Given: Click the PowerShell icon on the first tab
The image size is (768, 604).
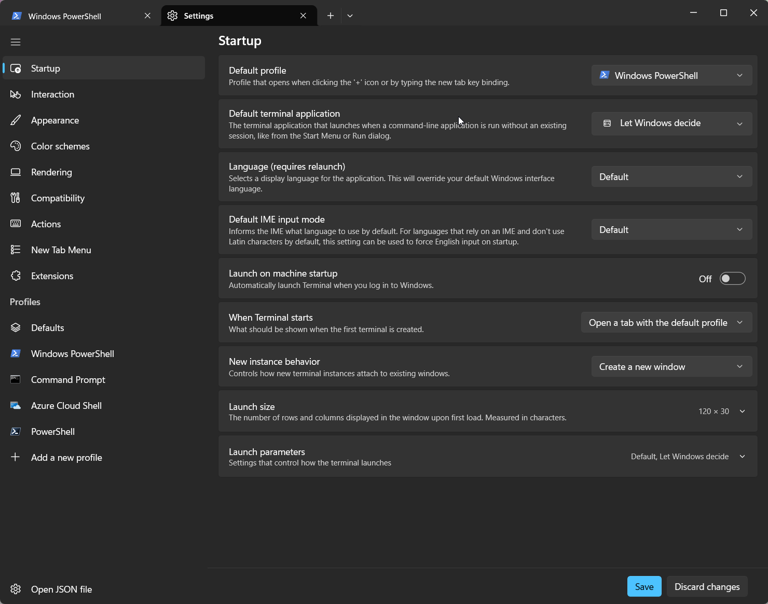Looking at the screenshot, I should tap(17, 16).
